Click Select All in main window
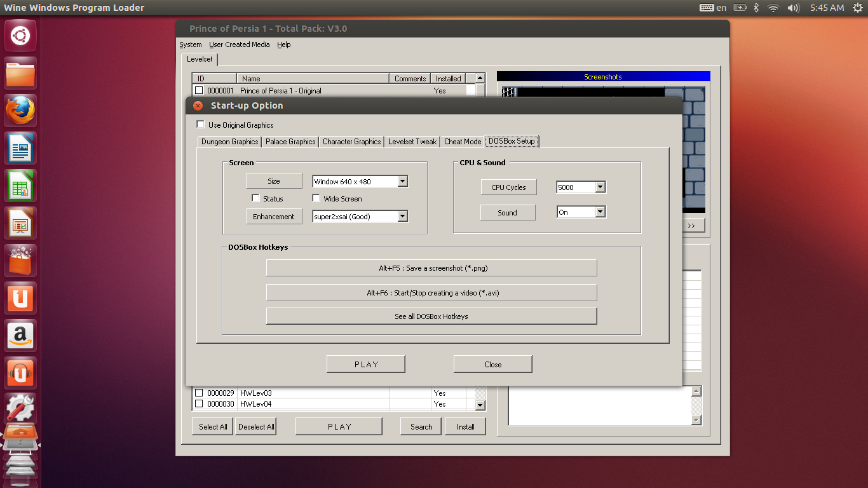This screenshot has height=488, width=868. click(x=213, y=426)
